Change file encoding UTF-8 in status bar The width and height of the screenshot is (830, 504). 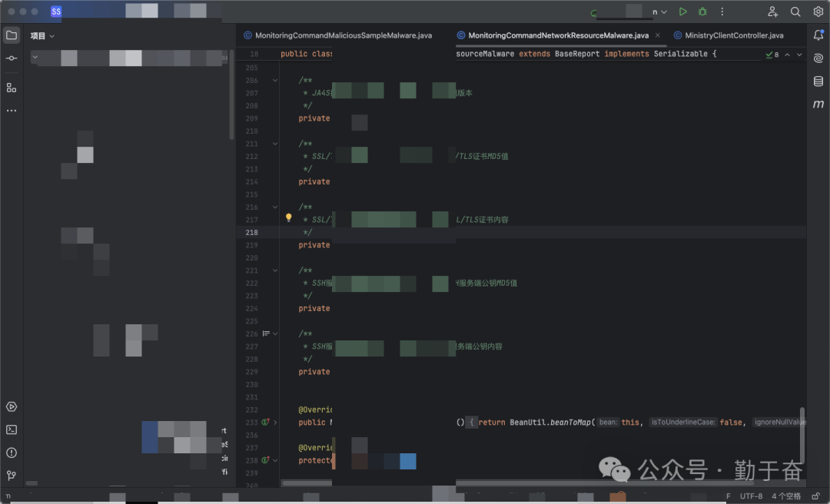point(751,496)
